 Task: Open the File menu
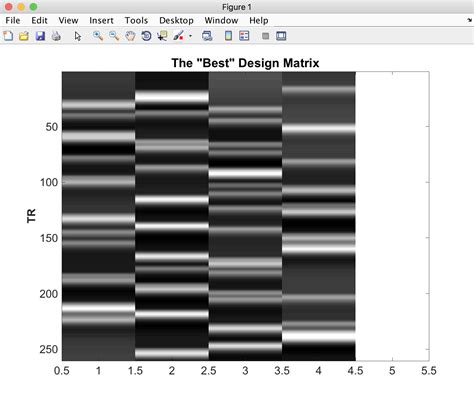pos(13,20)
